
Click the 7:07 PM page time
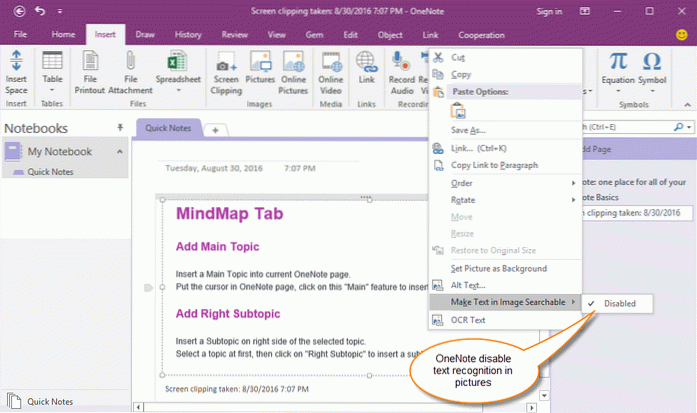click(300, 168)
